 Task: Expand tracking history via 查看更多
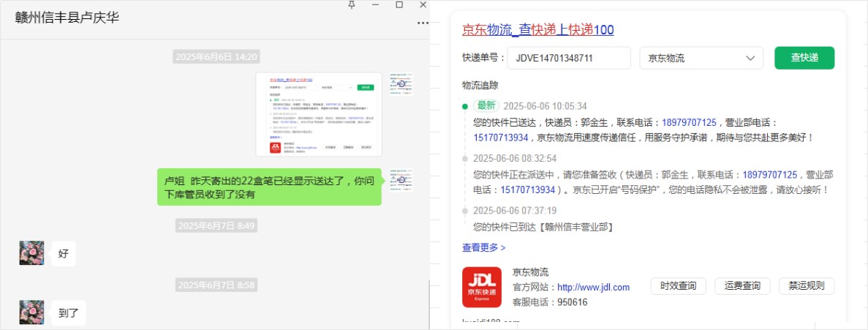point(484,247)
